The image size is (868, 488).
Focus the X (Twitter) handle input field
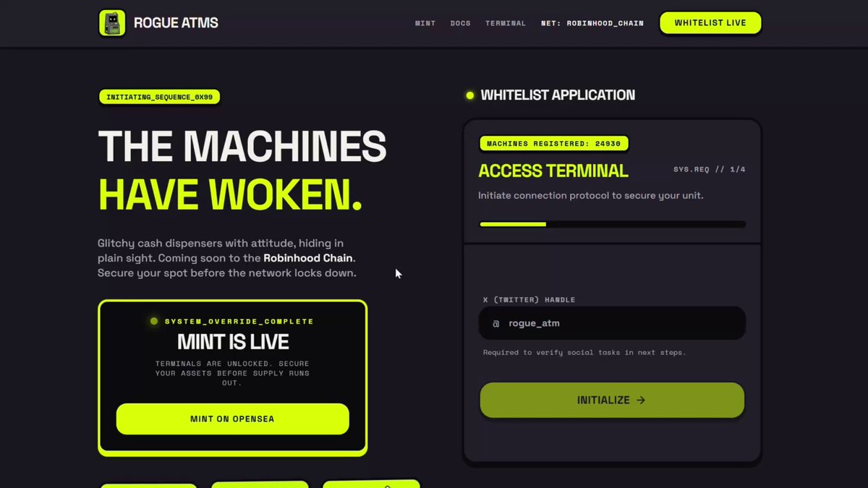point(612,323)
